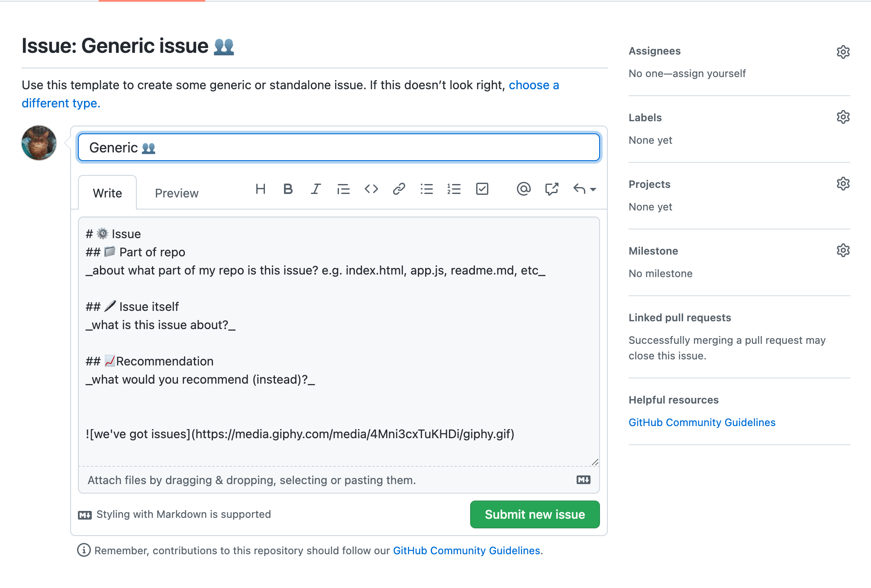Insert header formatting in the editor

tap(261, 189)
